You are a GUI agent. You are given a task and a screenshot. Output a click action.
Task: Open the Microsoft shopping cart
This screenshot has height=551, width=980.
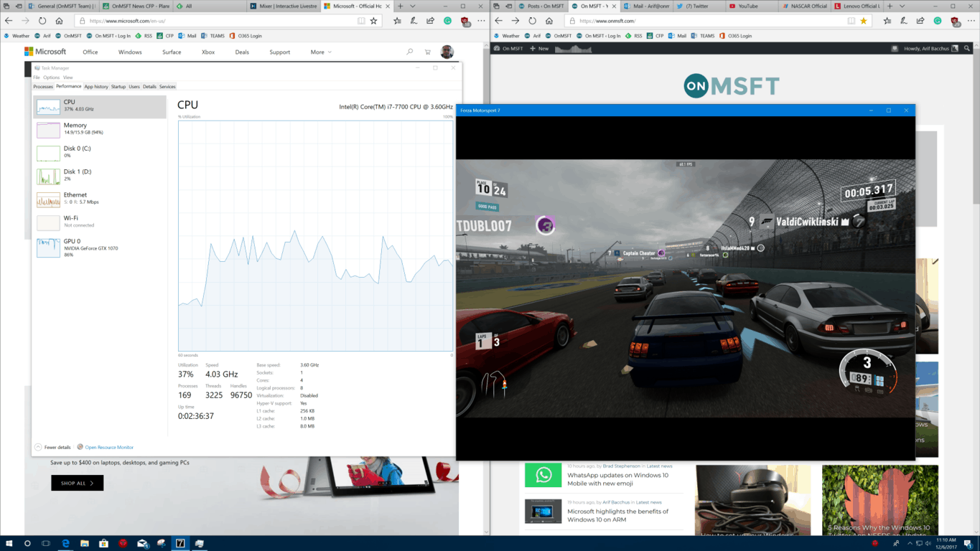[428, 52]
